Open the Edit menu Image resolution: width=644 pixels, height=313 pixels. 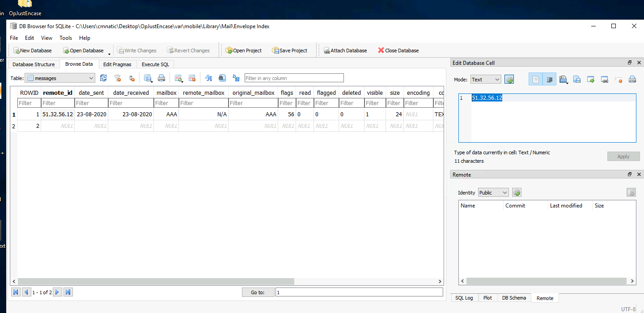[x=30, y=38]
